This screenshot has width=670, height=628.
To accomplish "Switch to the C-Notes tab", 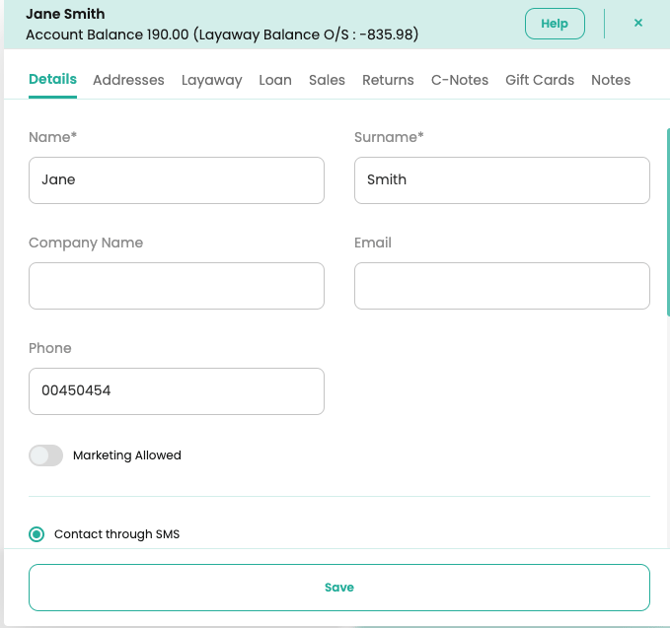I will tap(459, 80).
